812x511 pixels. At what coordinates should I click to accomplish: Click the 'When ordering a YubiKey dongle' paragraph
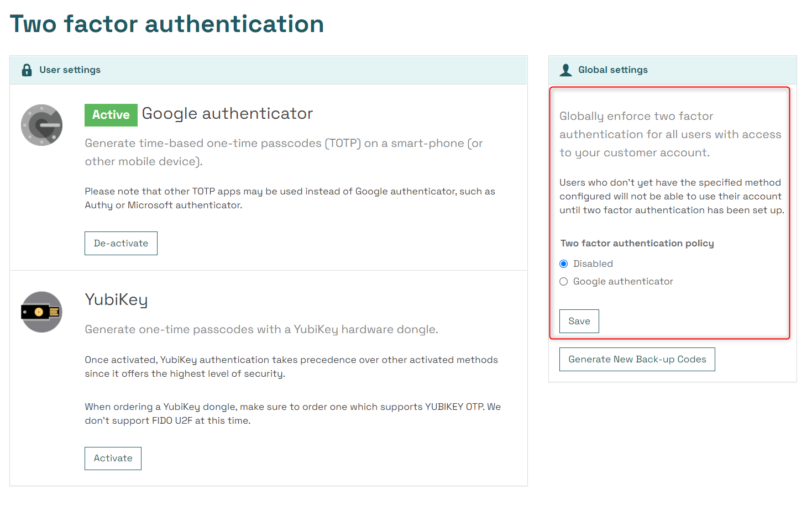293,414
